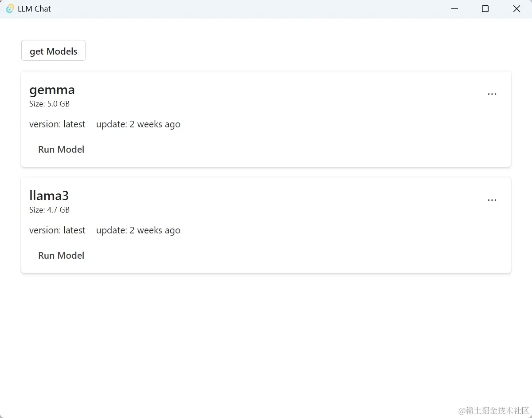Select the gemma model title
This screenshot has width=532, height=418.
pyautogui.click(x=52, y=90)
